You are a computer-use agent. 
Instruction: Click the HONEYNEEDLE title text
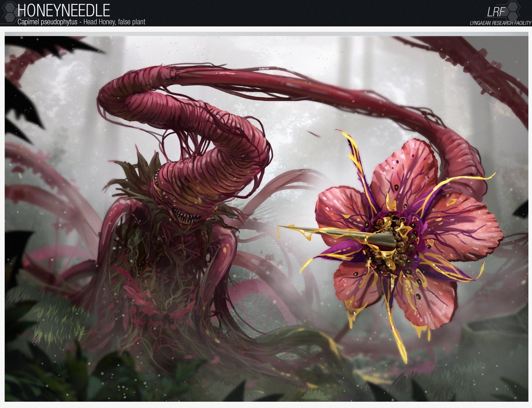63,9
